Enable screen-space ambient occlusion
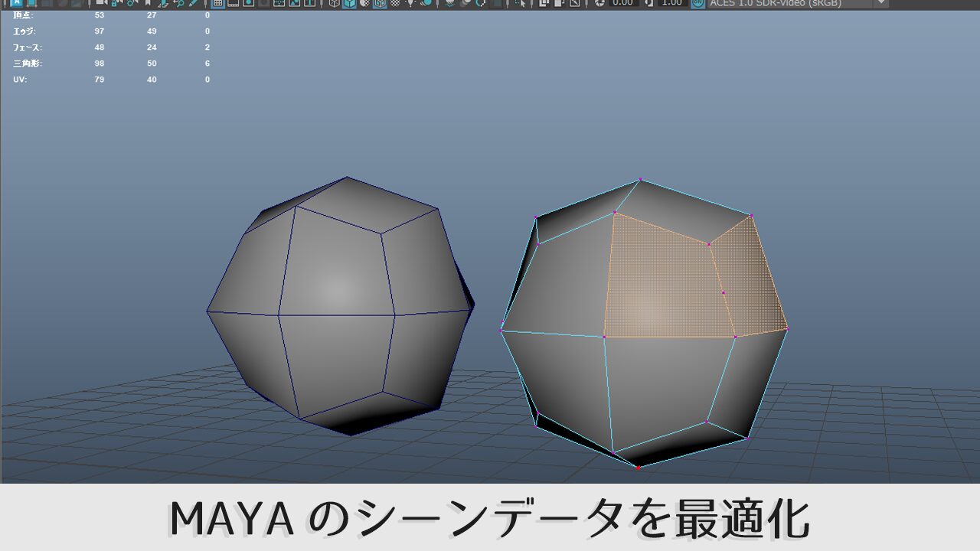Image resolution: width=980 pixels, height=551 pixels. coord(466,5)
